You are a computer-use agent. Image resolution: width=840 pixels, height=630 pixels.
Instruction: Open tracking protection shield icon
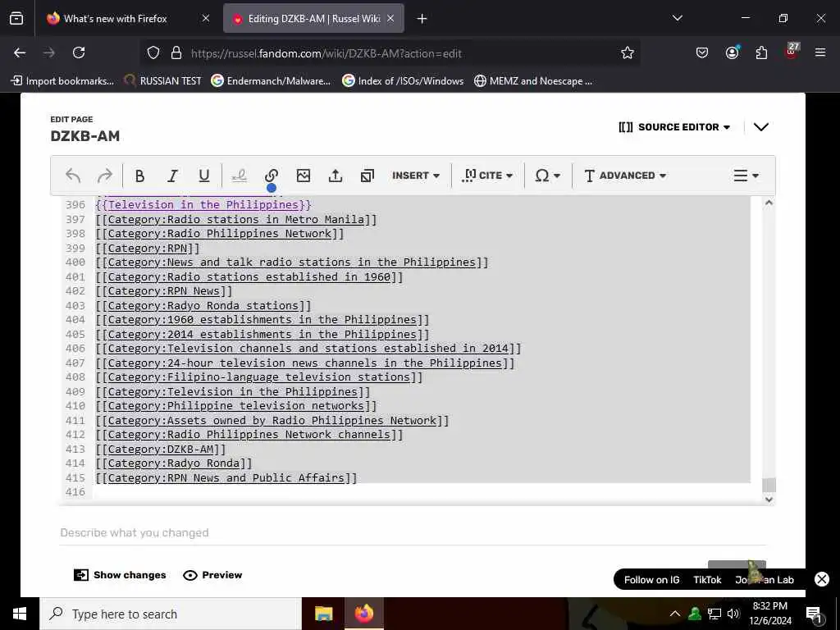[x=153, y=53]
